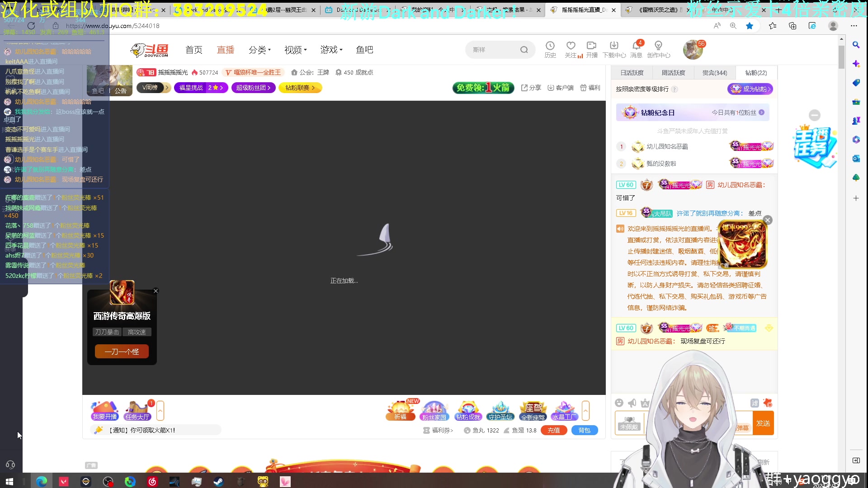This screenshot has height=488, width=868.
Task: Open the 消息 notifications bell icon
Action: 637,49
